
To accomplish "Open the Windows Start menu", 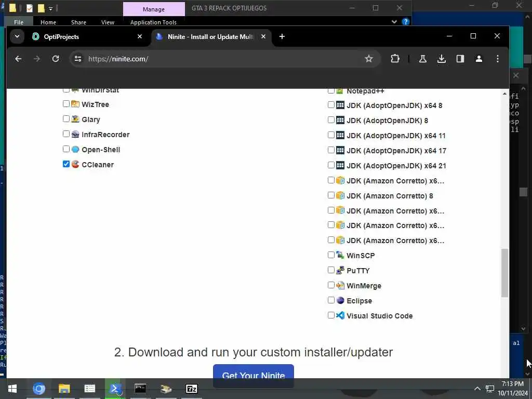I will 12,389.
